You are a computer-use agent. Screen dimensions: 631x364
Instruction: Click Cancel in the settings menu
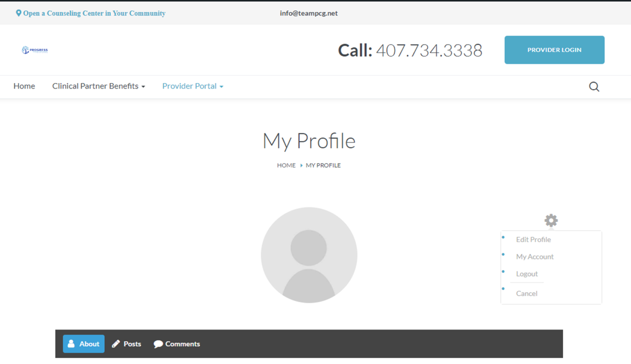pyautogui.click(x=527, y=294)
